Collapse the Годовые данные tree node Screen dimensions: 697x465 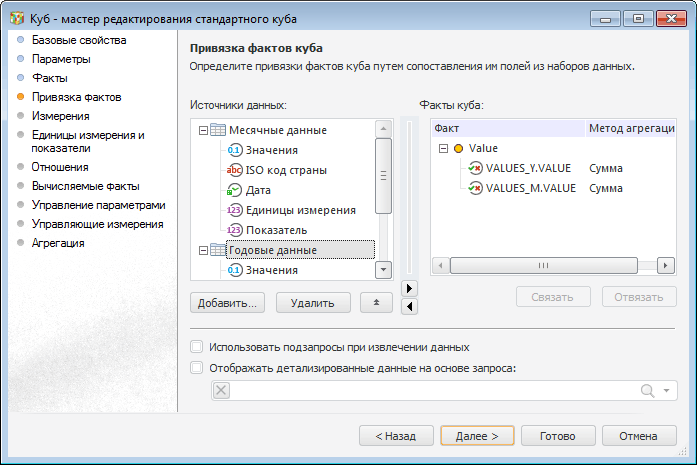coord(204,250)
